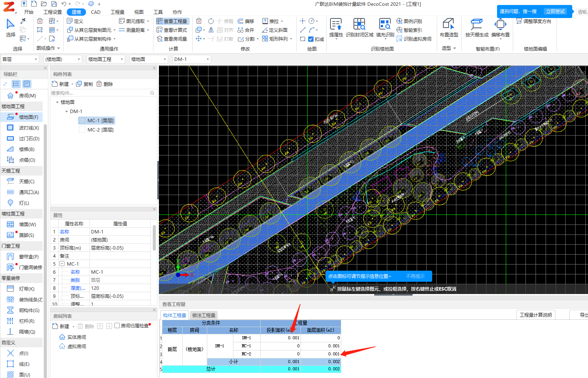Select 楼梯(B) in navigation bar
Image resolution: width=588 pixels, height=378 pixels.
tap(21, 149)
